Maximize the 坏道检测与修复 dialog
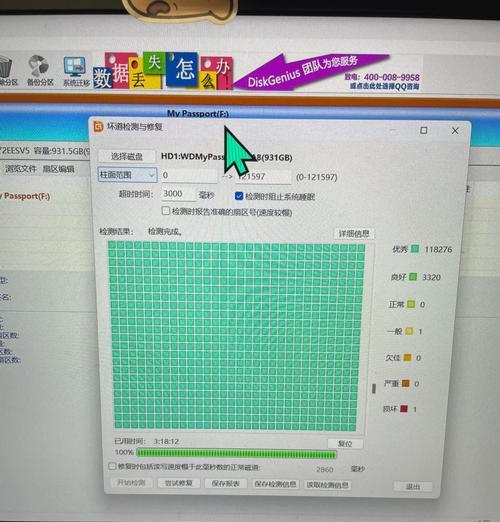Image resolution: width=500 pixels, height=522 pixels. click(x=424, y=130)
